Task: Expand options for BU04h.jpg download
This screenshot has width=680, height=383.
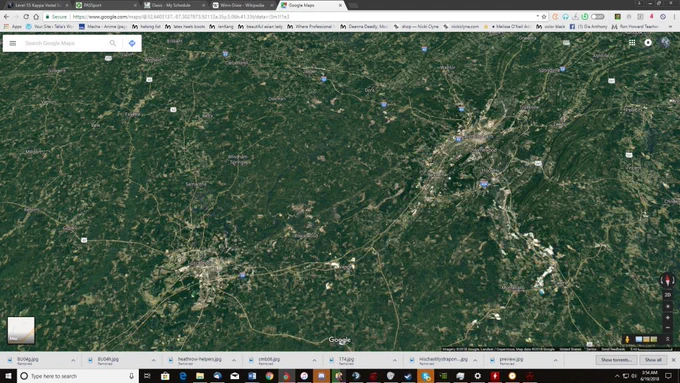Action: click(x=154, y=360)
